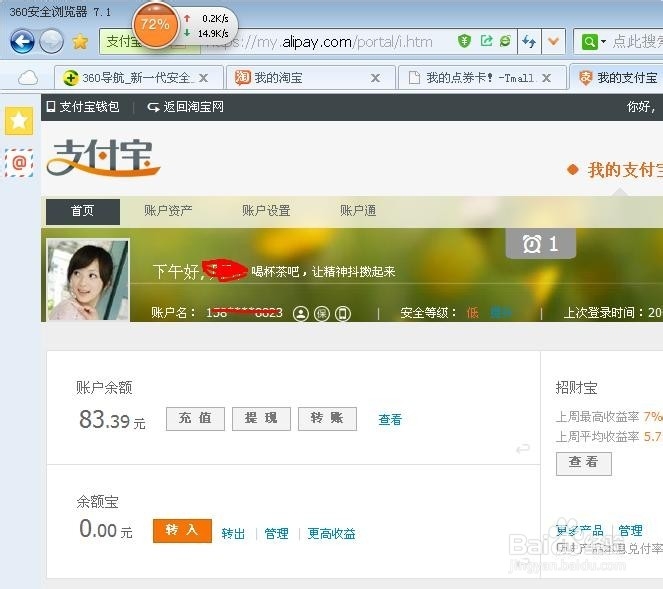
Task: Open the orange address bar dropdown arrow
Action: (x=553, y=41)
